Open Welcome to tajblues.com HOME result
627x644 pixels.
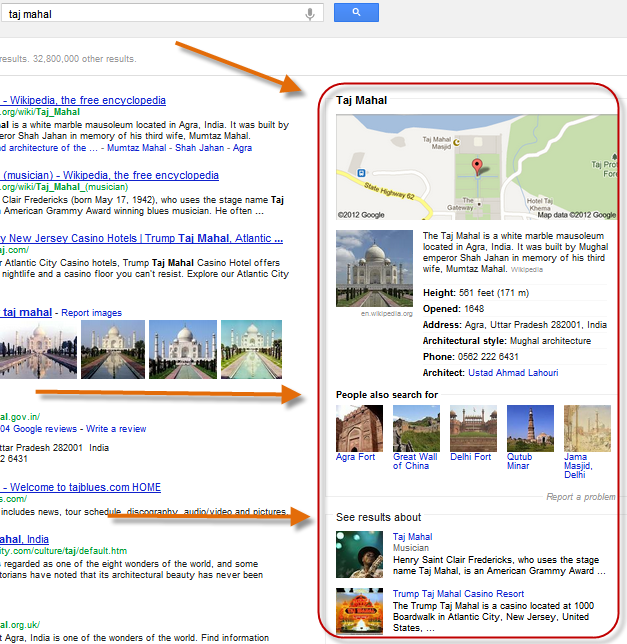(80, 488)
